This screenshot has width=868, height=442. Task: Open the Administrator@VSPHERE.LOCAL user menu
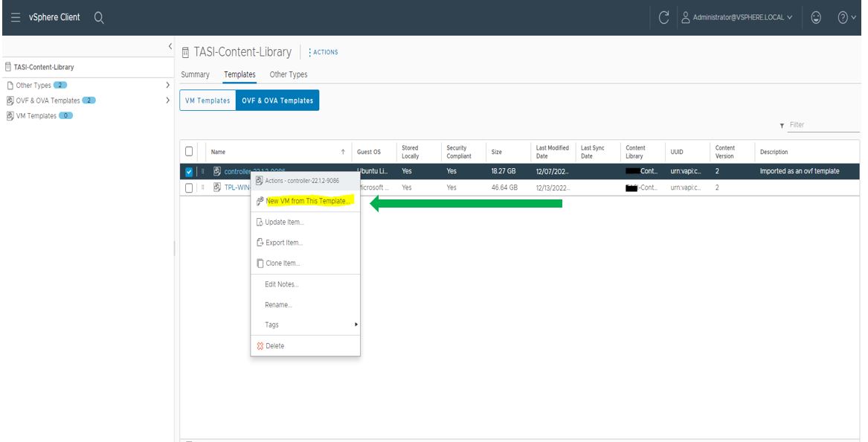coord(736,18)
